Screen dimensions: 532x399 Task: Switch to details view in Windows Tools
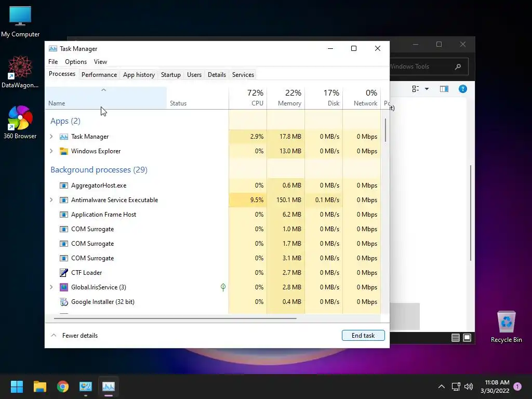tap(455, 338)
